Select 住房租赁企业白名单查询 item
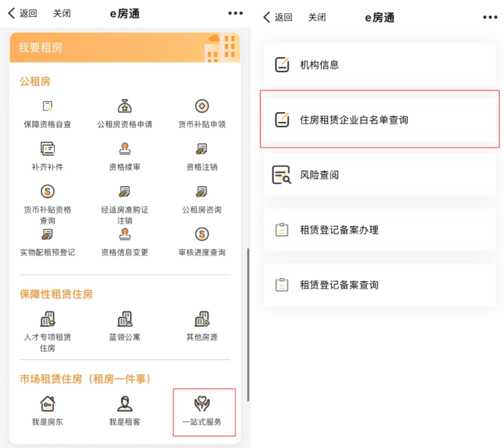504x448 pixels. (x=380, y=119)
